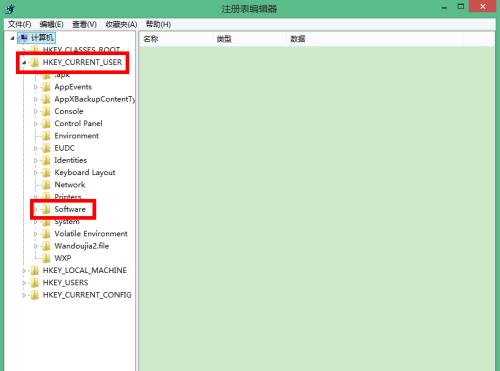Select the HKEY_USERS label
Viewport: 500px width, 371px height.
point(66,283)
